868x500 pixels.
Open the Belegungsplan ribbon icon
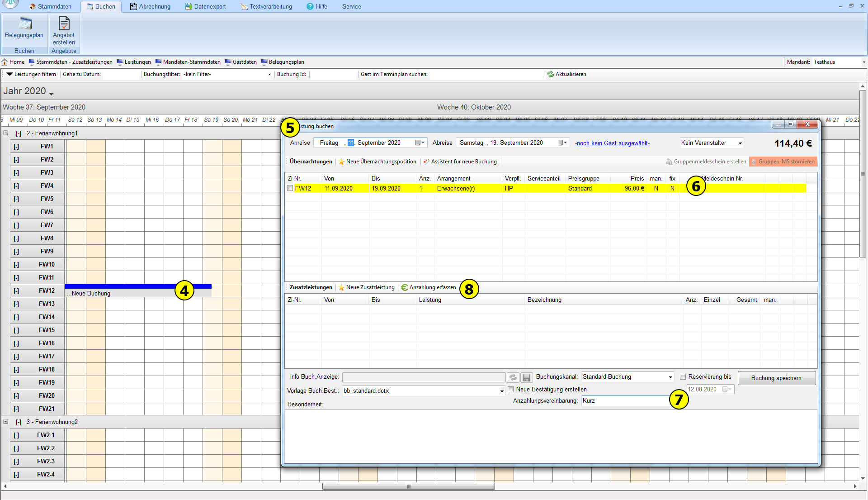[24, 24]
